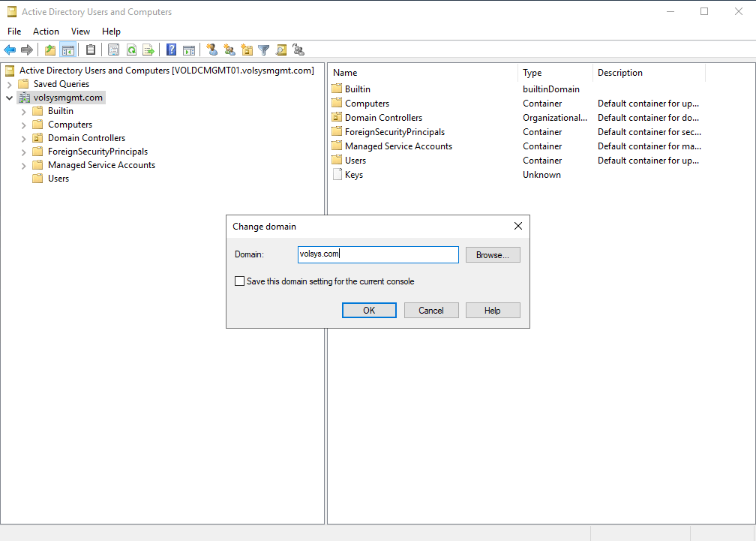Open Help via the blue question mark icon
Viewport: 756px width, 541px height.
click(x=172, y=50)
